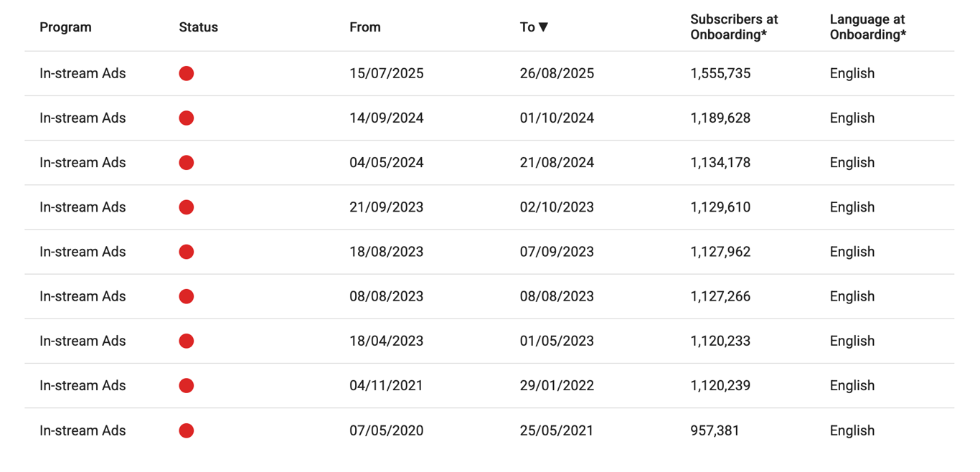Click red status dot for 08/08/2023 row
Screen dimensions: 980x472
pyautogui.click(x=187, y=296)
